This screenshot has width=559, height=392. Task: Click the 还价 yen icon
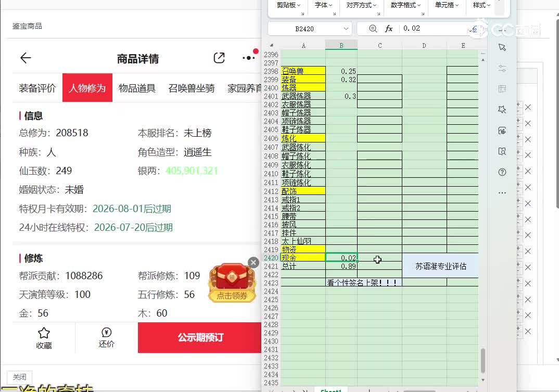(x=106, y=333)
